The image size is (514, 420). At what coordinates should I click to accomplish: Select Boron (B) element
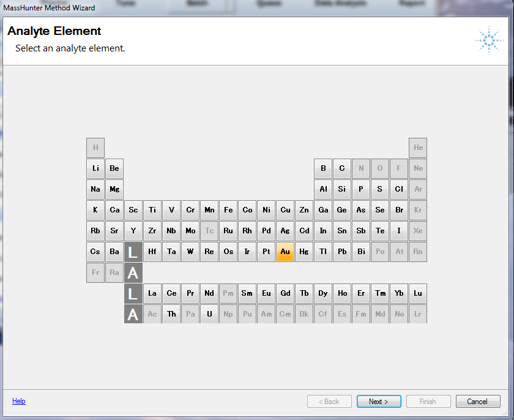(x=323, y=168)
